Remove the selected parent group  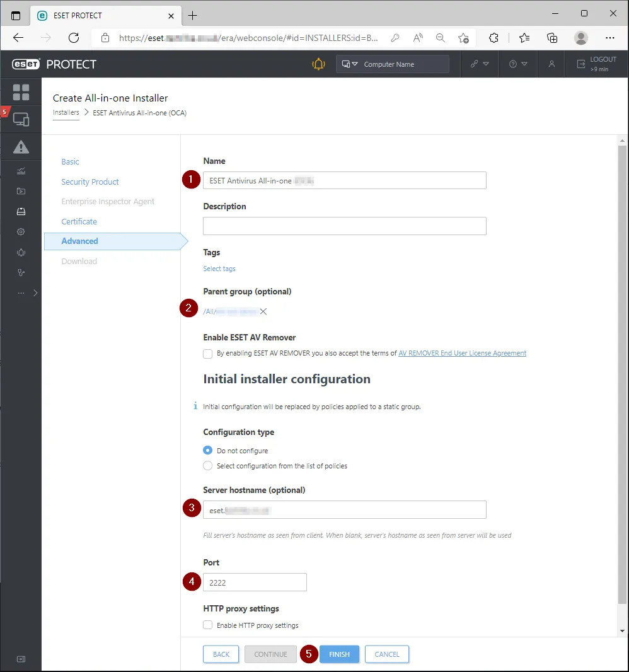pyautogui.click(x=263, y=311)
